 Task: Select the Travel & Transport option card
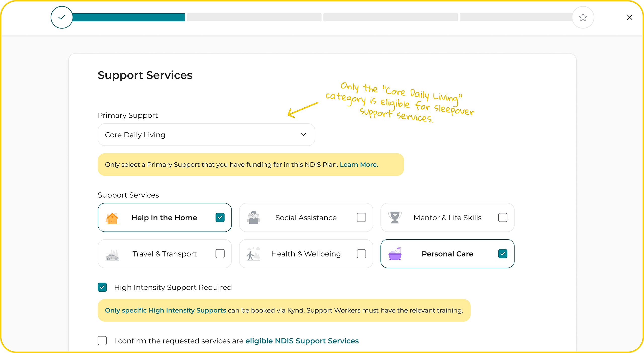click(x=165, y=254)
